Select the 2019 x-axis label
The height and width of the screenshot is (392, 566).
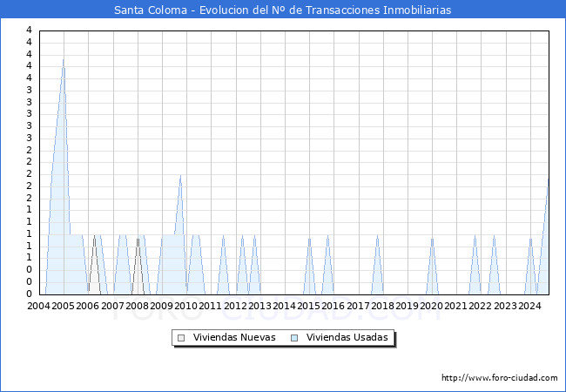click(407, 306)
